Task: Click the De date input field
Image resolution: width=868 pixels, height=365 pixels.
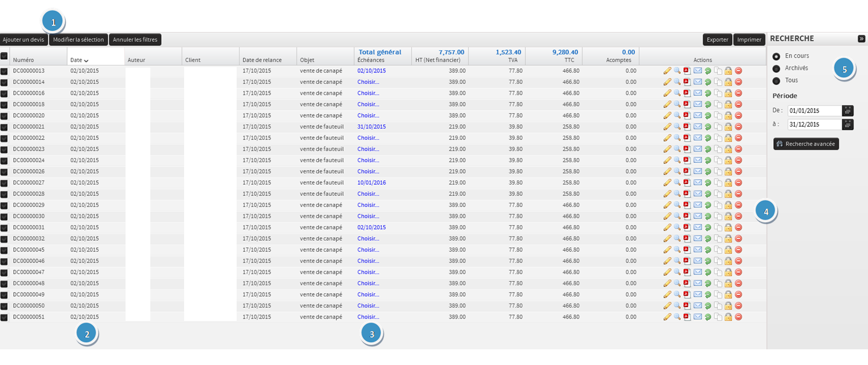Action: 814,111
